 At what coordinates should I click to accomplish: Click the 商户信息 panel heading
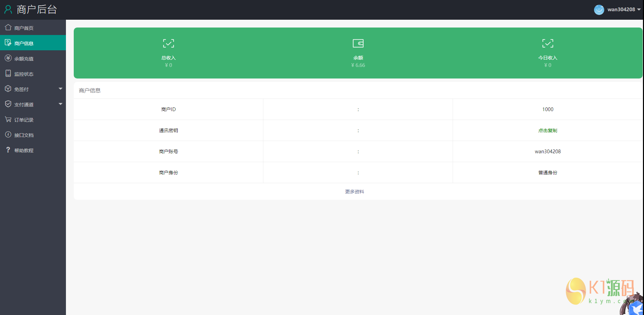pos(90,90)
